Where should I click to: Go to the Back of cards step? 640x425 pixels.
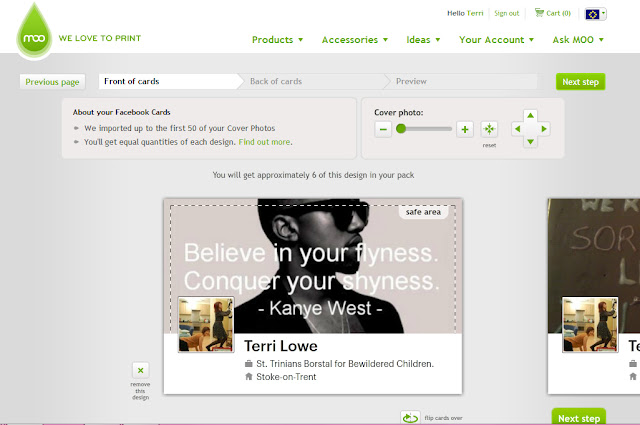[314, 81]
